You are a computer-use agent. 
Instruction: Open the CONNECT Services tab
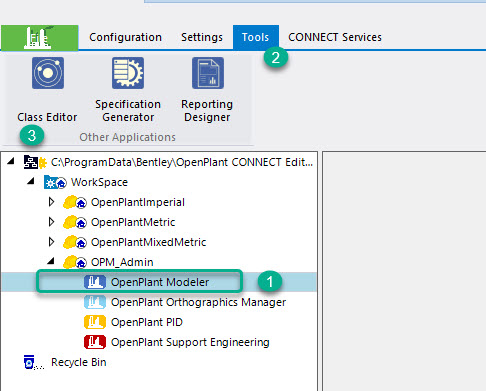[335, 37]
